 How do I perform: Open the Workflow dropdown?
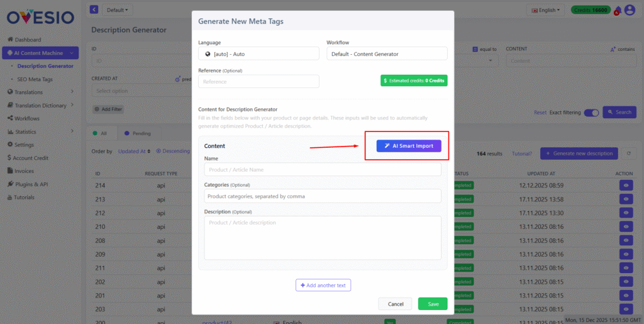pyautogui.click(x=387, y=54)
